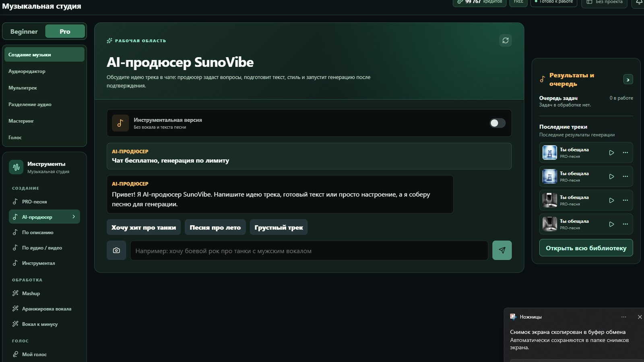Open the Мультитрек section
This screenshot has width=644, height=362.
click(44, 88)
